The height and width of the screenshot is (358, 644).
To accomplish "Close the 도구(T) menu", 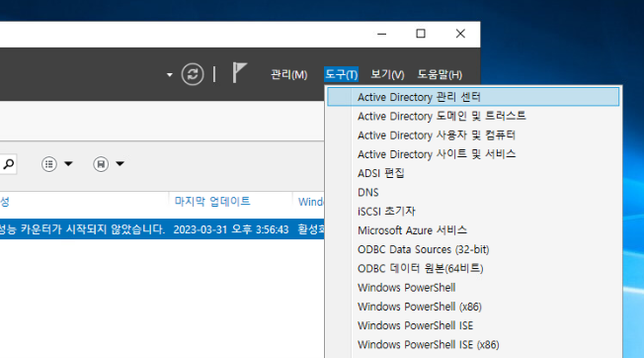I will (x=342, y=74).
